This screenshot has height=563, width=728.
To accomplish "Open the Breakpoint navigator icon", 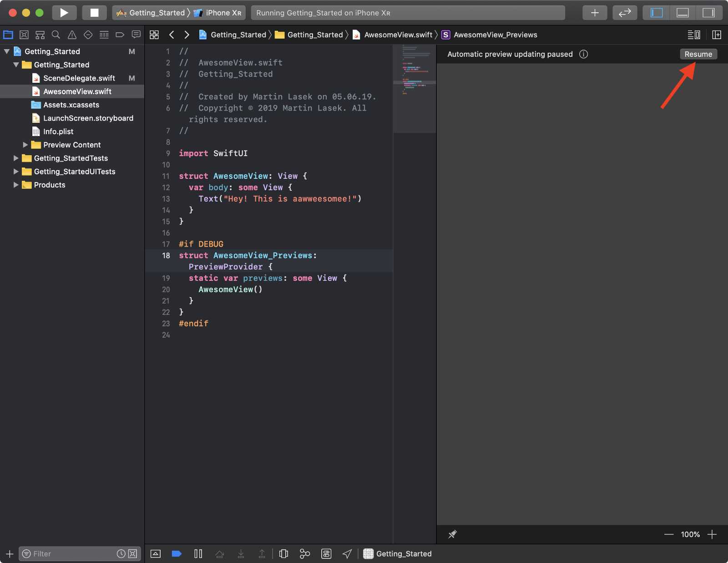I will [x=120, y=35].
